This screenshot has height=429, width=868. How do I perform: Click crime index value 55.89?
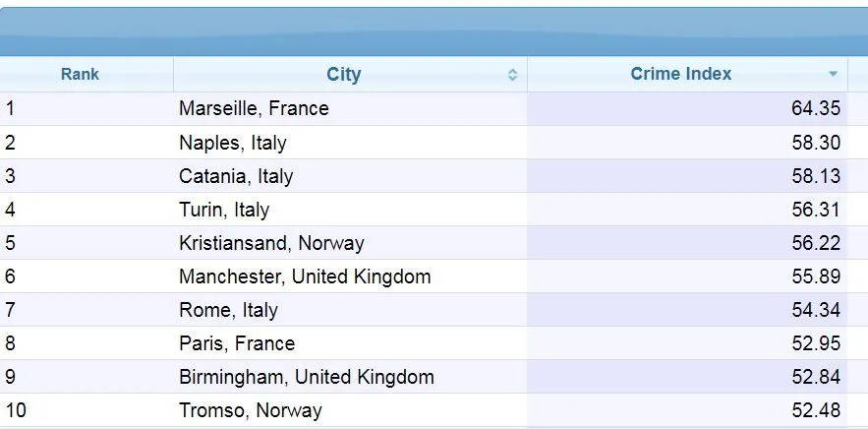815,276
